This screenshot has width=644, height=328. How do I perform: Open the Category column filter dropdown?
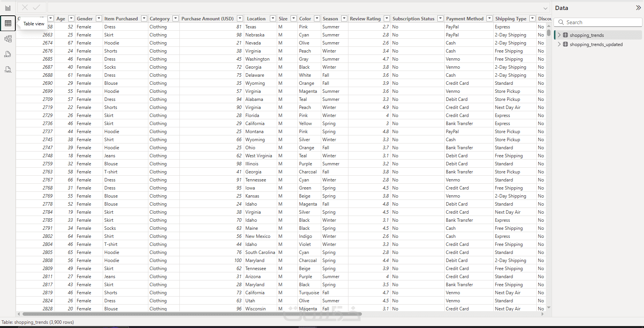[x=175, y=18]
